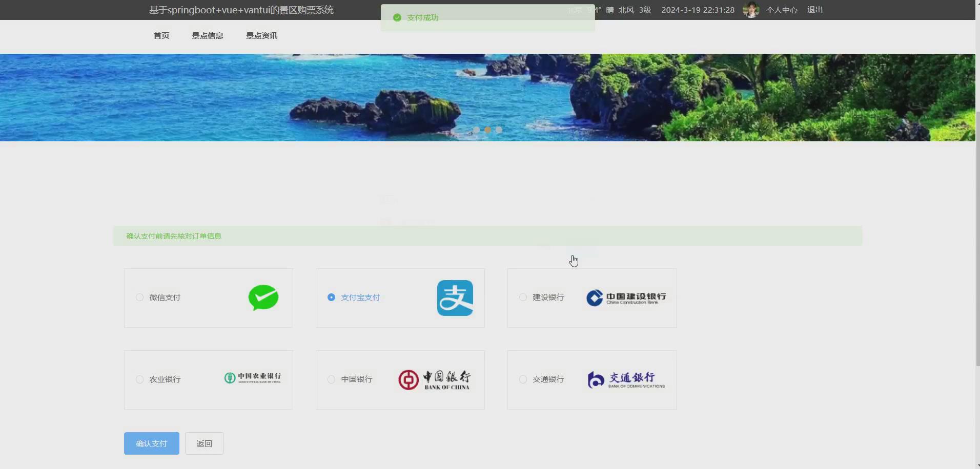Click the Agricultural Bank of China logo
The width and height of the screenshot is (980, 469).
253,379
